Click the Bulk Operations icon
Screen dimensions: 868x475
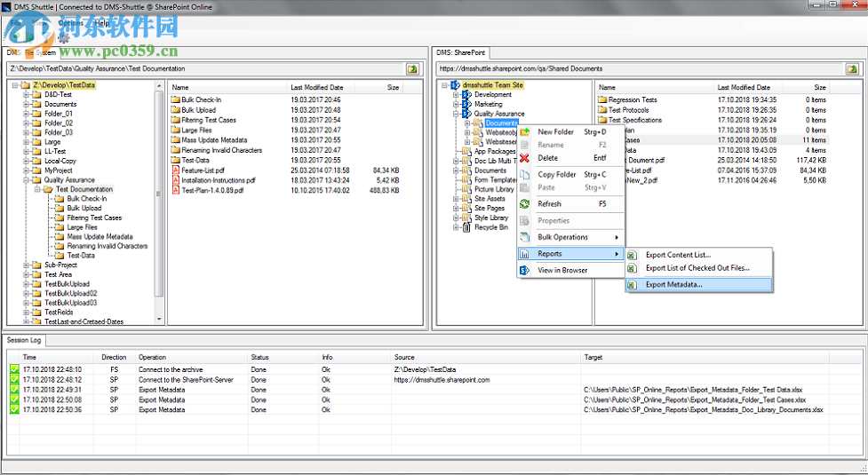point(524,237)
